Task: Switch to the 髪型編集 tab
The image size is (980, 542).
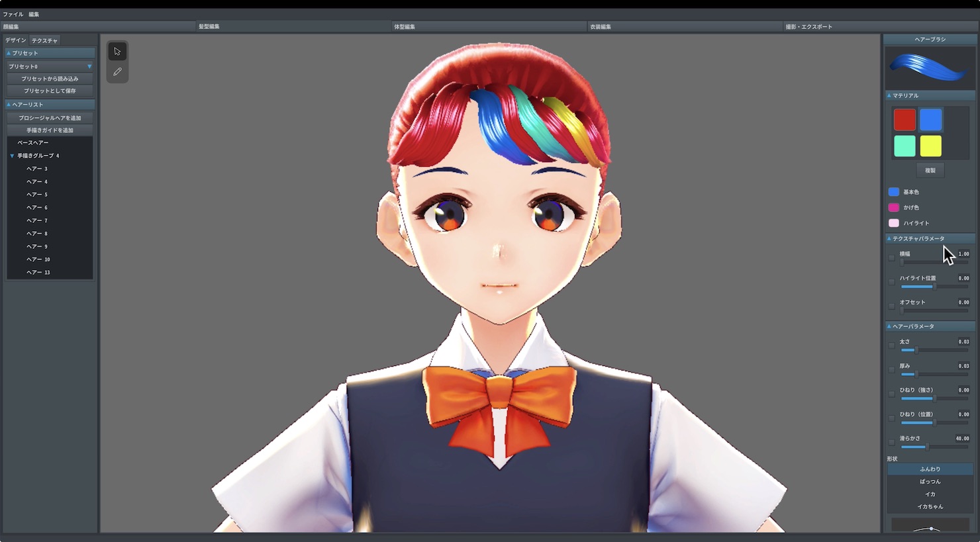Action: point(295,26)
